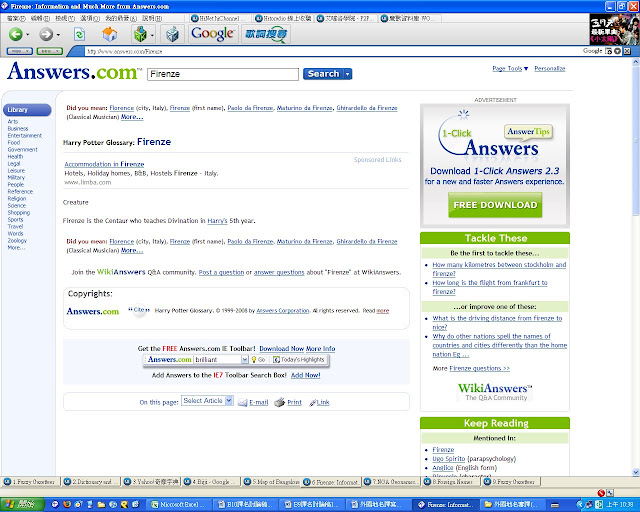
Task: Switch to the '5 Map of Bangalow' tab
Action: [271, 482]
